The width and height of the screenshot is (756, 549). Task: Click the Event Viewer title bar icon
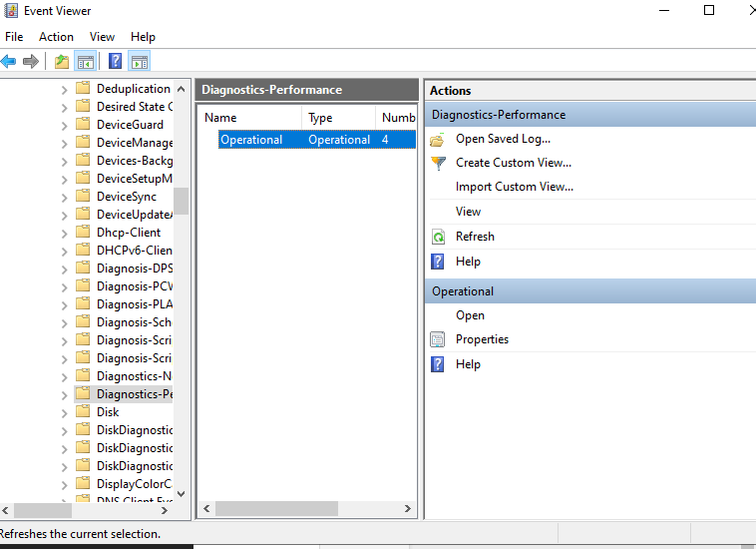11,11
